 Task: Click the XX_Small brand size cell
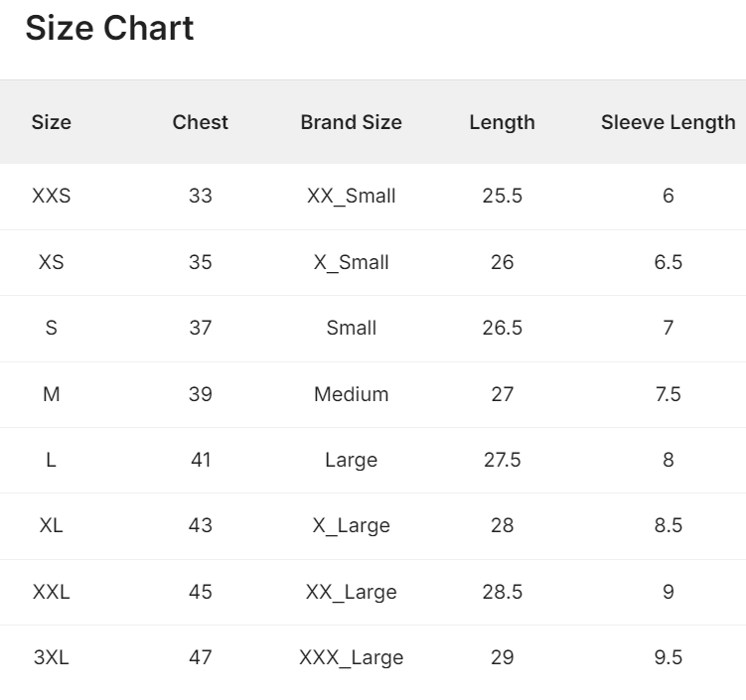[351, 196]
